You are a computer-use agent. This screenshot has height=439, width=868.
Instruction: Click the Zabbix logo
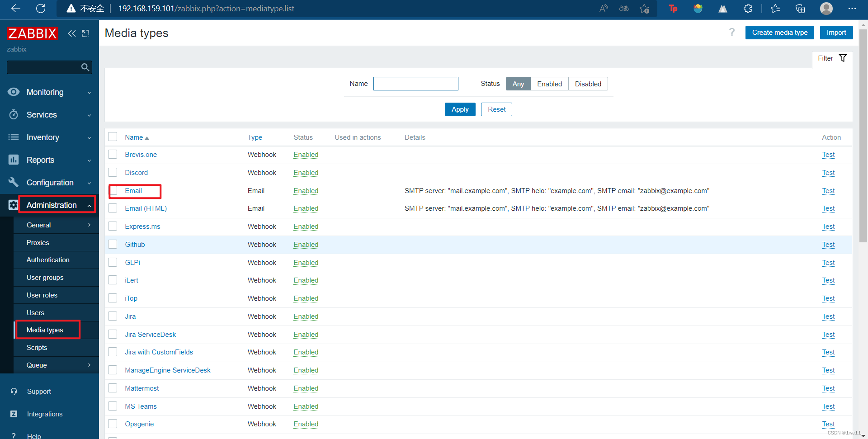[x=32, y=33]
